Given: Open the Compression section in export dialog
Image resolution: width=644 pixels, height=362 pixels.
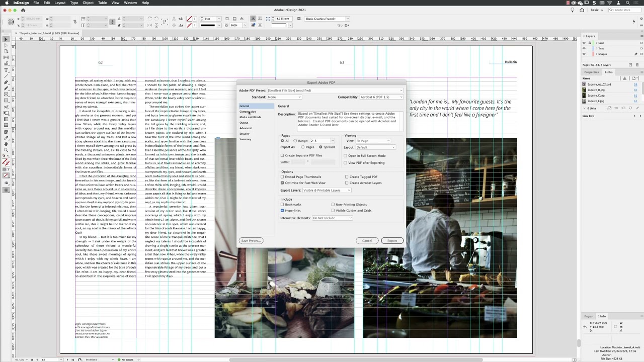Looking at the screenshot, I should pyautogui.click(x=248, y=112).
